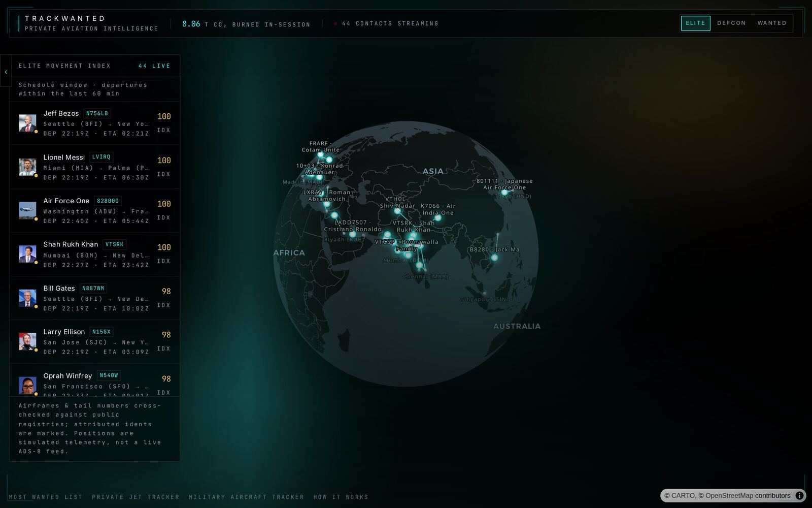The width and height of the screenshot is (812, 508).
Task: Select the Roman Abramovich LXRAV map marker
Action: pos(327,204)
